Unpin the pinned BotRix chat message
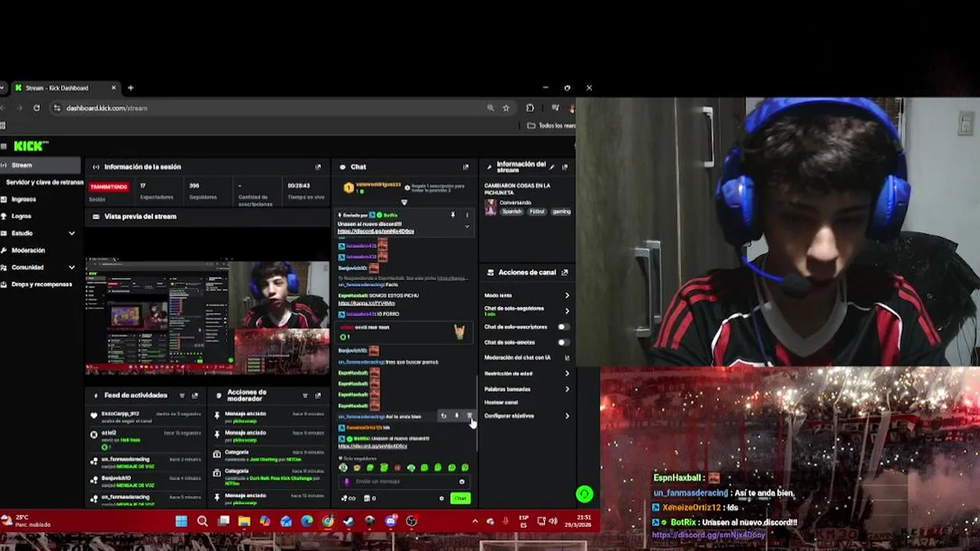 [453, 215]
